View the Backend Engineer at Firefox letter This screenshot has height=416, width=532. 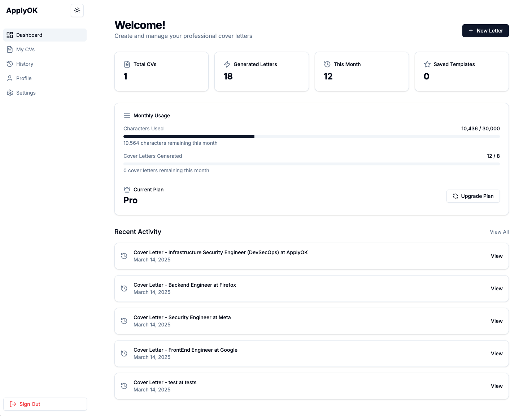coord(497,289)
